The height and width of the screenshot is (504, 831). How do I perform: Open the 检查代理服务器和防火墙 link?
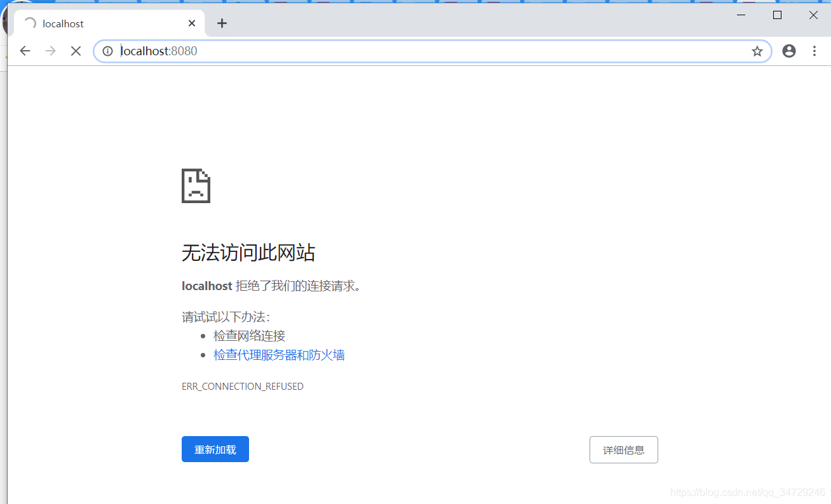[x=278, y=354]
